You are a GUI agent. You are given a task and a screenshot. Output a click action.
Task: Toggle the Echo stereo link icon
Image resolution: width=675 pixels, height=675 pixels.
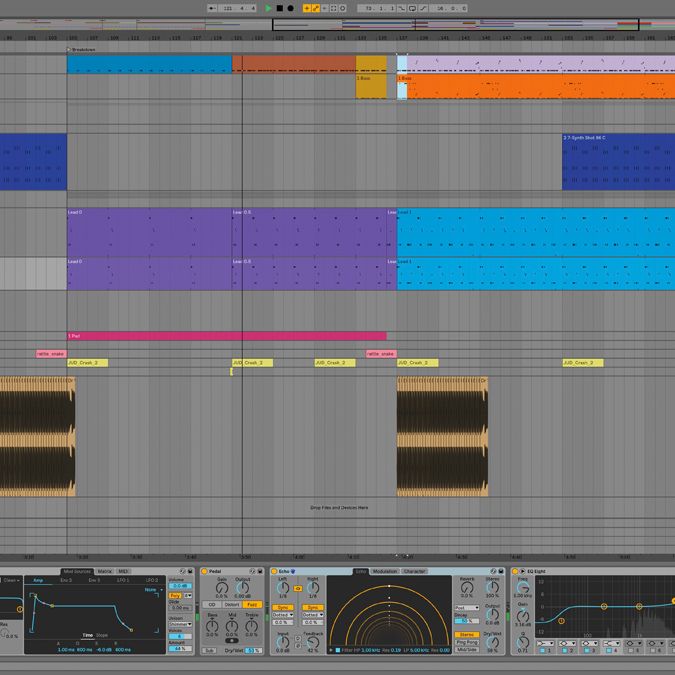[x=298, y=588]
